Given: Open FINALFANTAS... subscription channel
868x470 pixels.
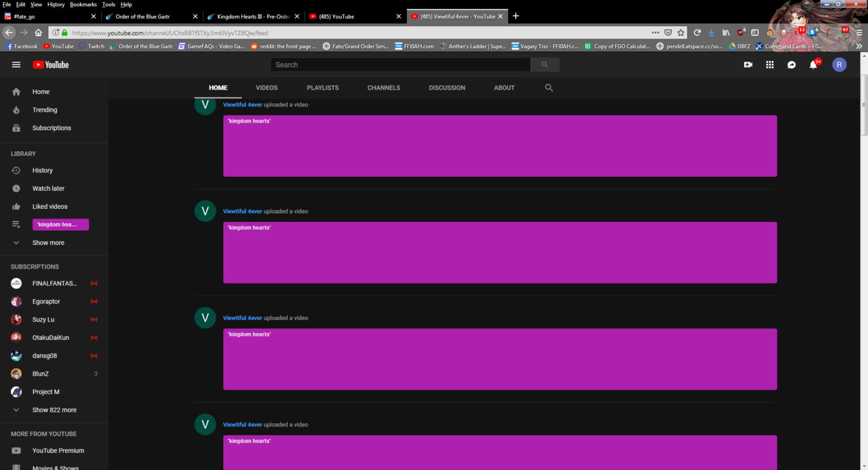Looking at the screenshot, I should coord(54,283).
